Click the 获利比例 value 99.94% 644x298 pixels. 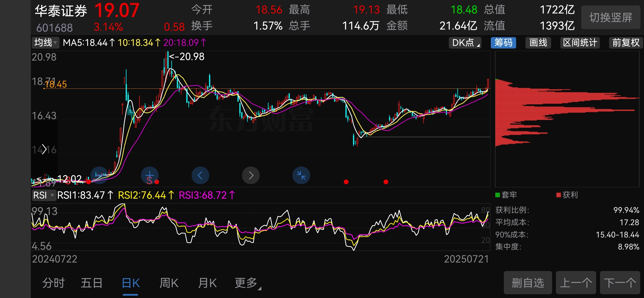click(x=626, y=210)
